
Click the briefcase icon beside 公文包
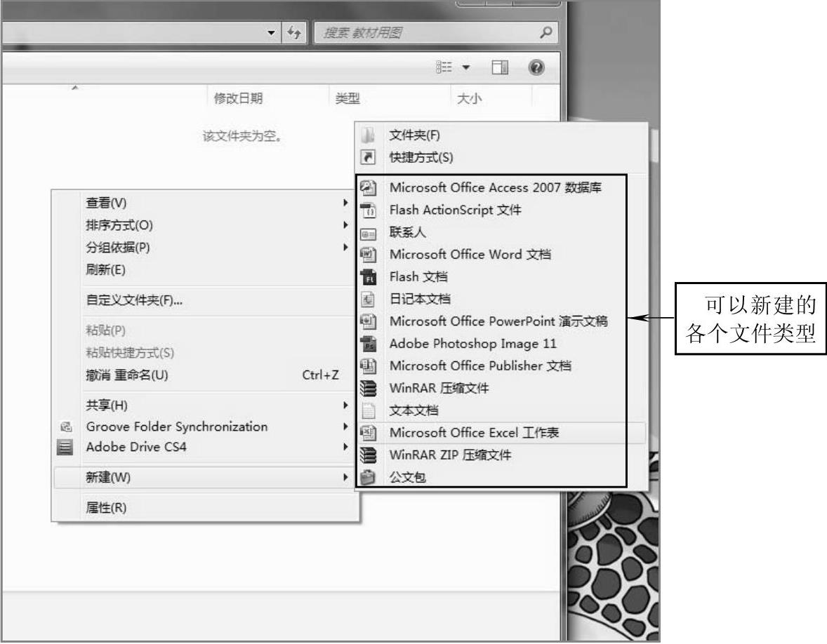(x=368, y=477)
